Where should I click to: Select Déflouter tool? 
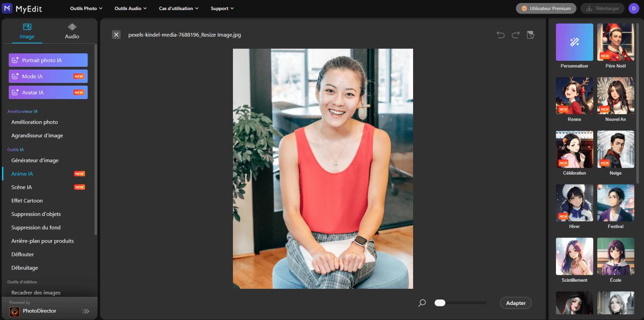point(23,255)
